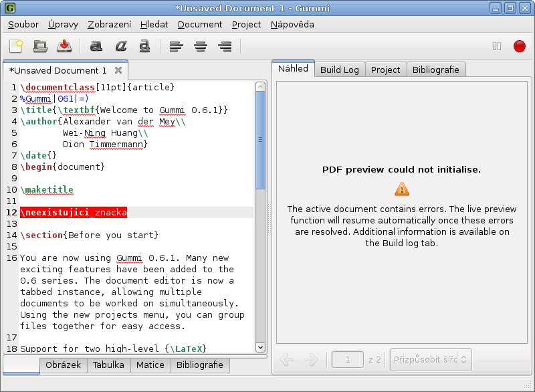Align text to the left

coord(176,46)
